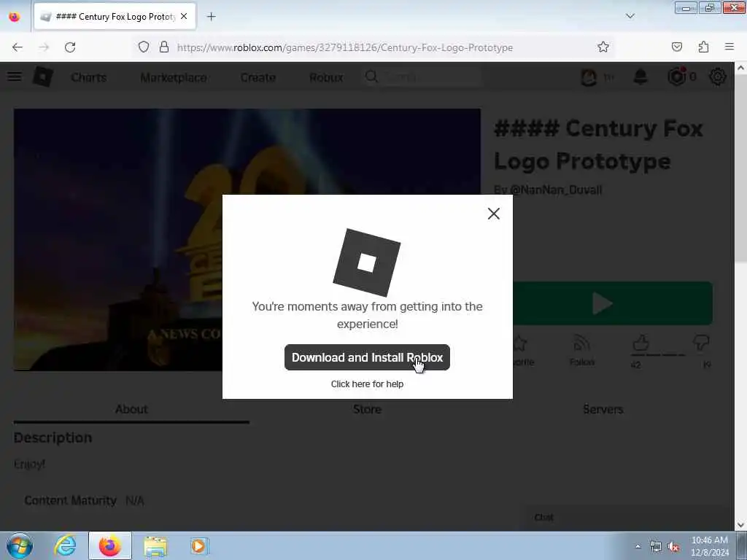
Task: Click Download and Install Roblox button
Action: pyautogui.click(x=367, y=357)
